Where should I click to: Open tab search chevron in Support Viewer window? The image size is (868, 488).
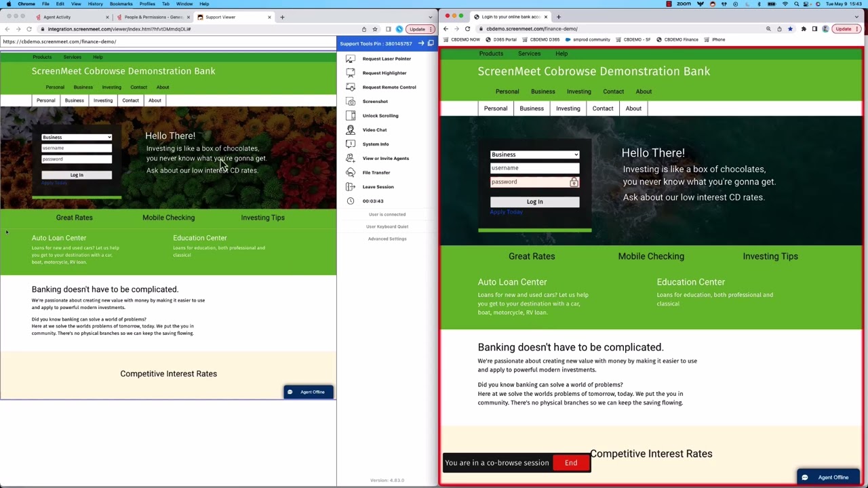pyautogui.click(x=431, y=17)
